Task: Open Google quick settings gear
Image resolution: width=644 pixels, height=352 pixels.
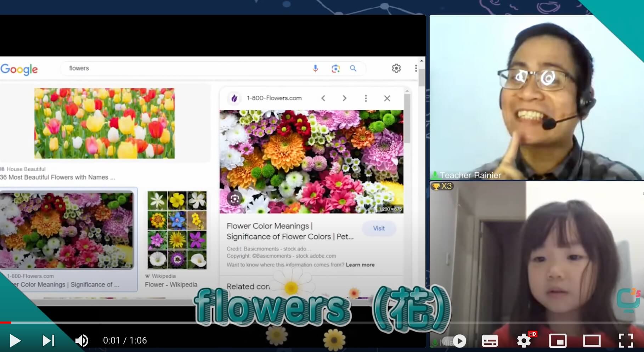Action: pyautogui.click(x=396, y=68)
